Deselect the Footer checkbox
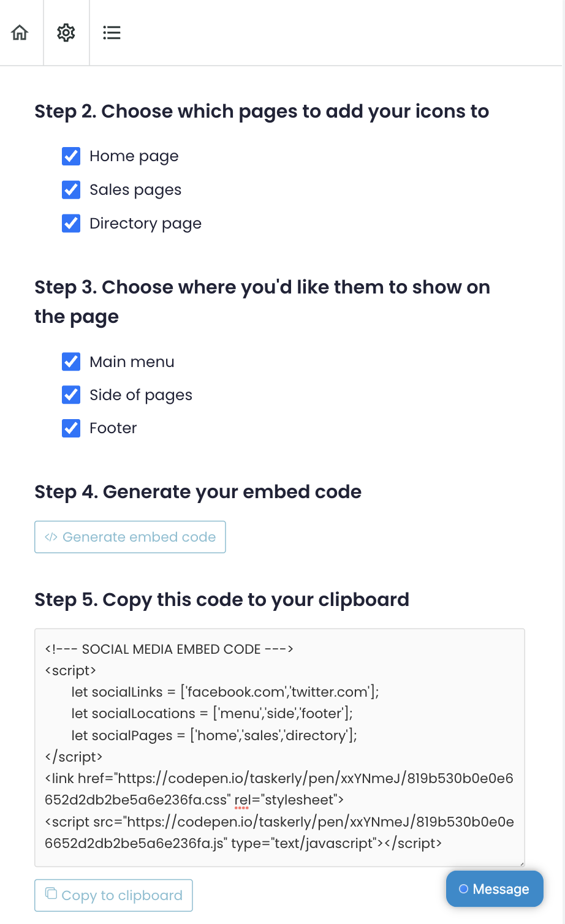This screenshot has width=565, height=924. tap(71, 428)
